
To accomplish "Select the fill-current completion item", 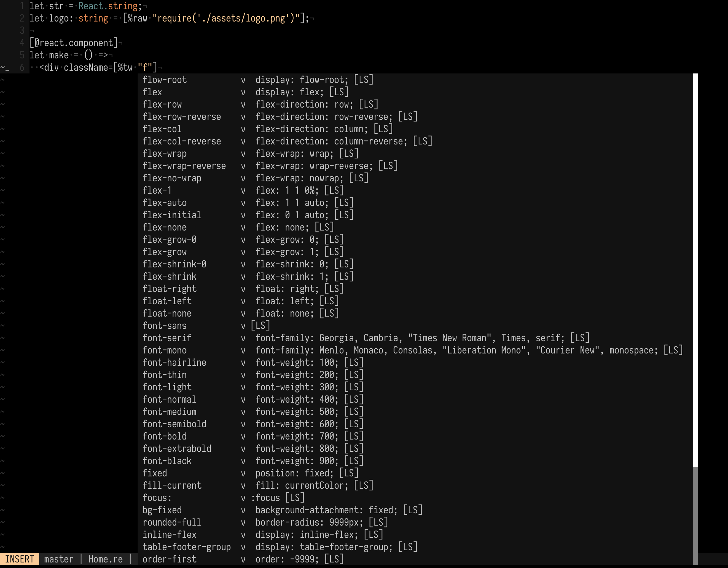I will 172,485.
